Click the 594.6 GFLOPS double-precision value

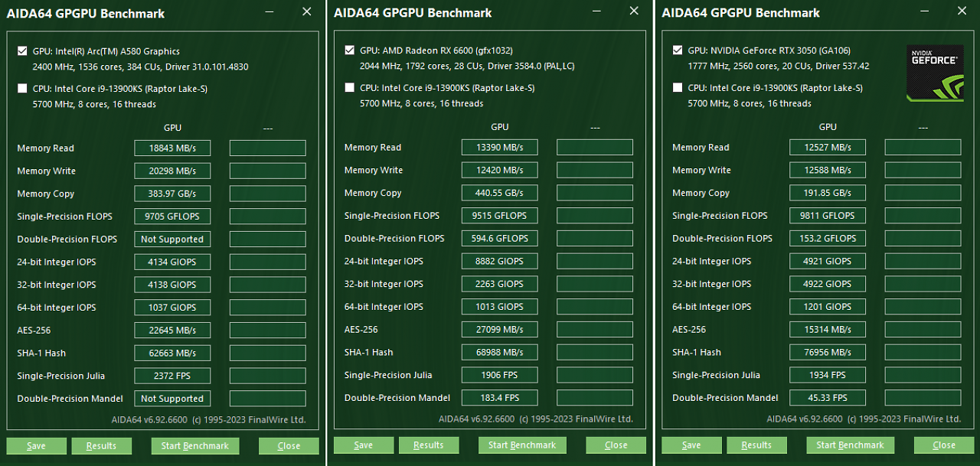coord(500,239)
